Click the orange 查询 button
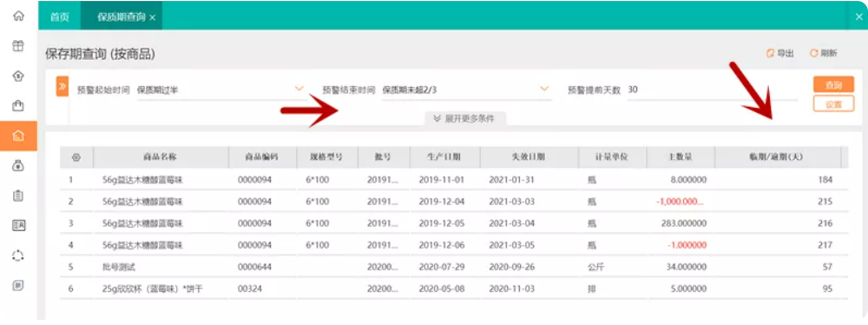Screen dimensions: 868x325 833,85
